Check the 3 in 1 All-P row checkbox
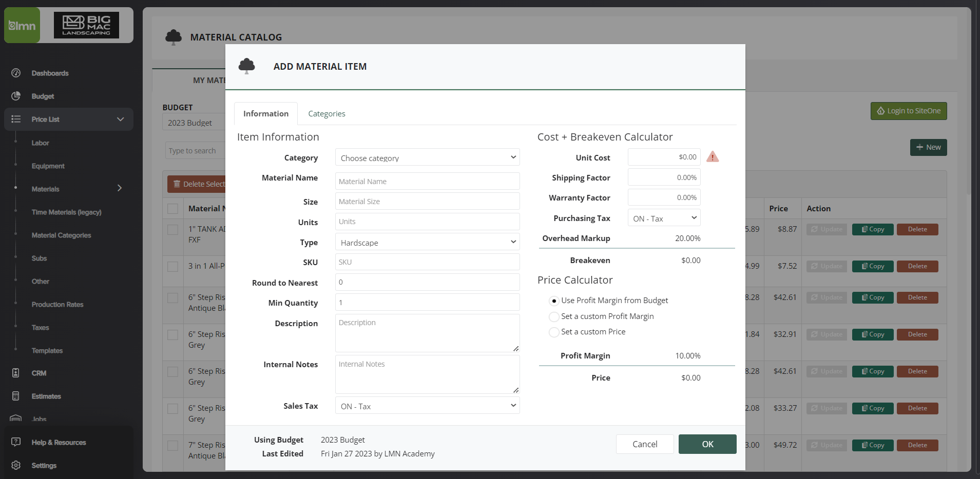980x479 pixels. point(173,267)
